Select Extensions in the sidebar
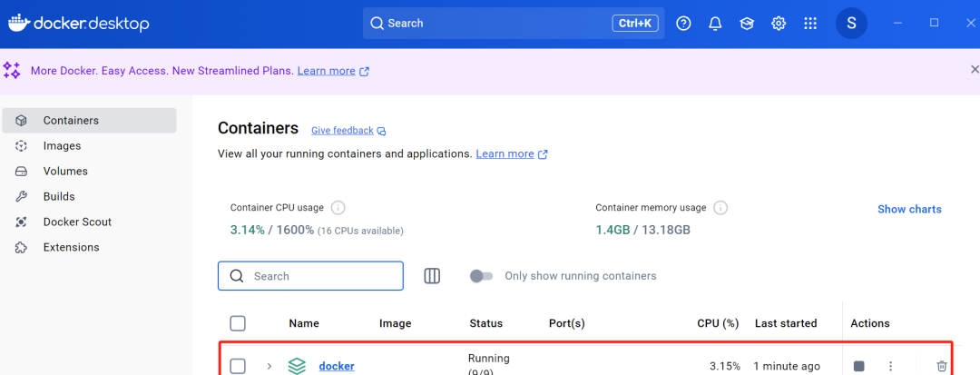 coord(89,248)
